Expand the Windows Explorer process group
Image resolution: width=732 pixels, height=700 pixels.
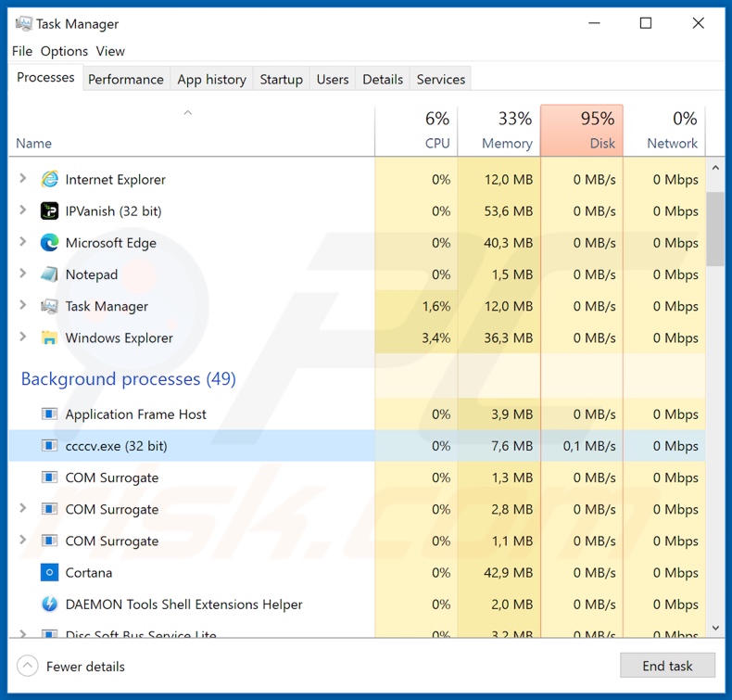(x=22, y=337)
